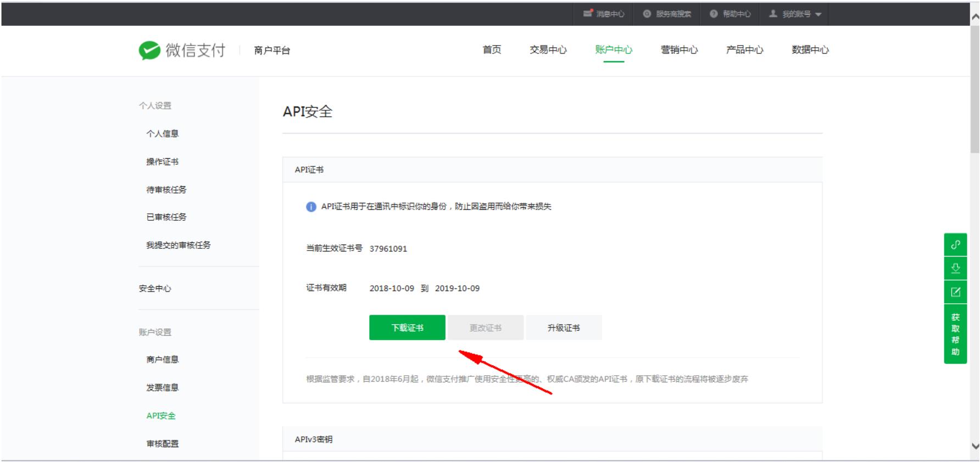
Task: Select 待审核任务 in the sidebar
Action: coord(166,190)
